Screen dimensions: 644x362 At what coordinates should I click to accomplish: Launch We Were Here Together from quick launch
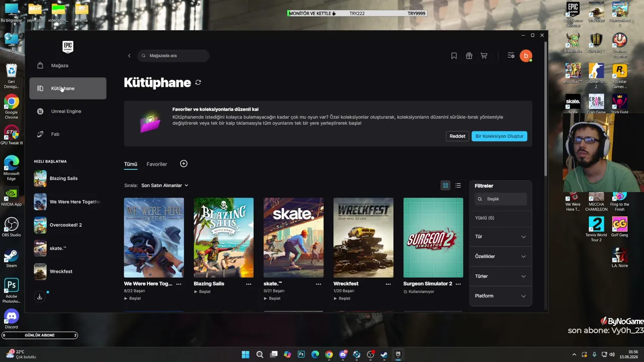pos(67,202)
